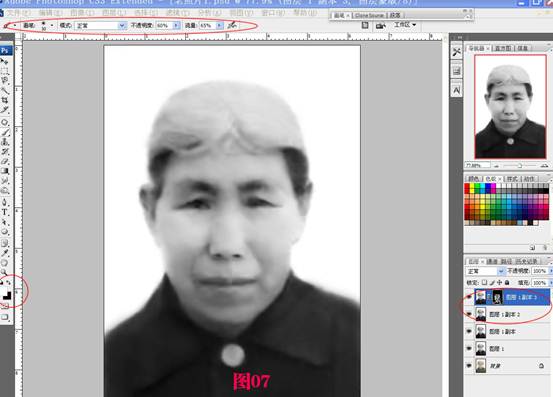This screenshot has height=397, width=553.
Task: Select the Zoom magnifier tool
Action: click(x=4, y=273)
